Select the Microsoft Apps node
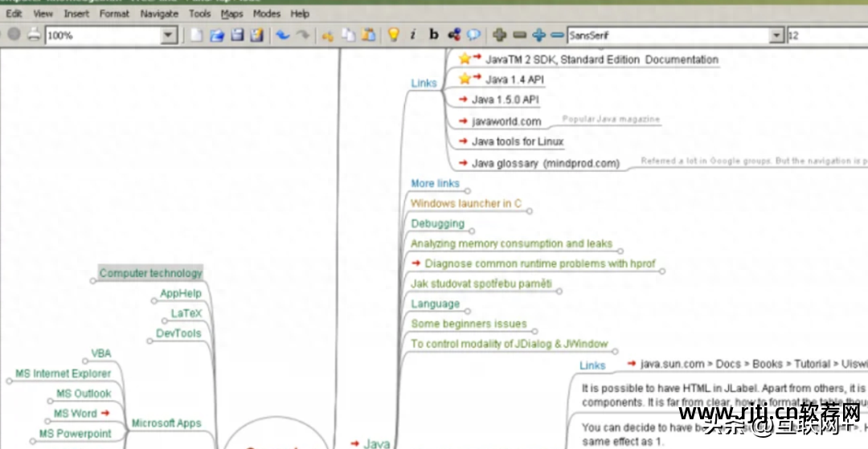Image resolution: width=868 pixels, height=449 pixels. pos(166,423)
